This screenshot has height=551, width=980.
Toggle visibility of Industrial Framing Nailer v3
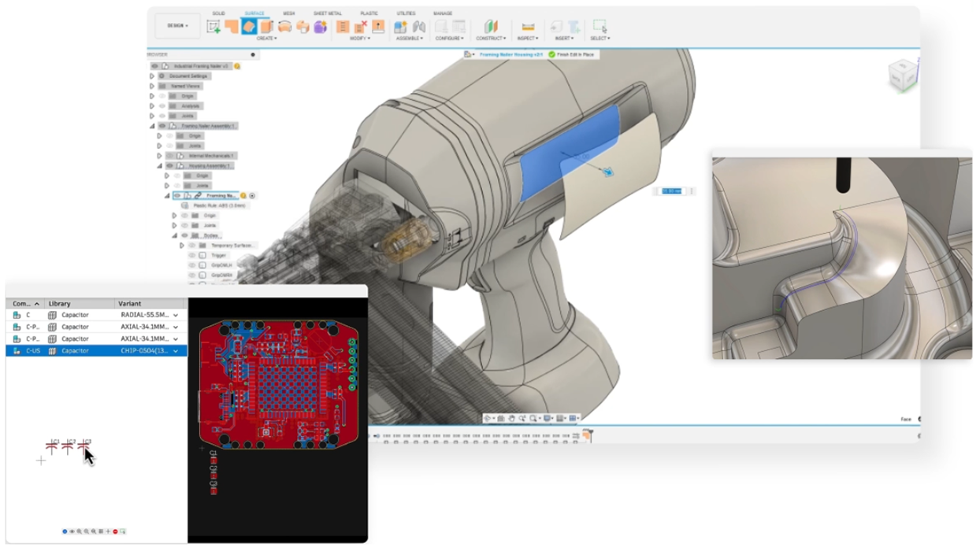click(x=156, y=67)
